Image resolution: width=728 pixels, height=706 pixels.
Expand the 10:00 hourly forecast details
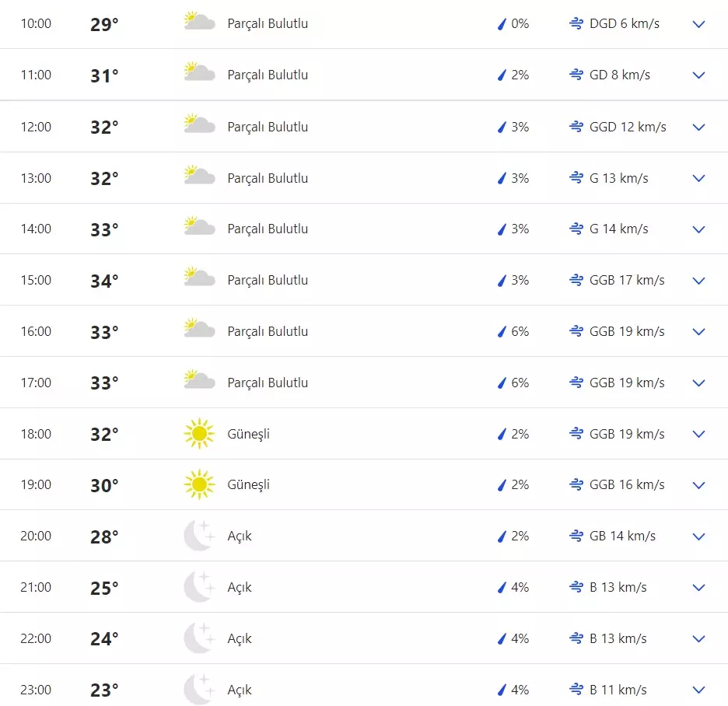point(698,24)
